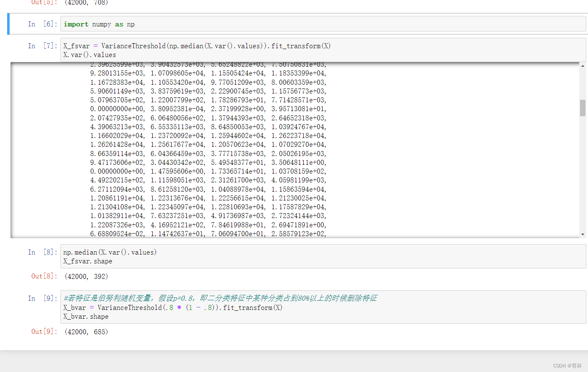Click the X.var().values code line

pos(89,55)
